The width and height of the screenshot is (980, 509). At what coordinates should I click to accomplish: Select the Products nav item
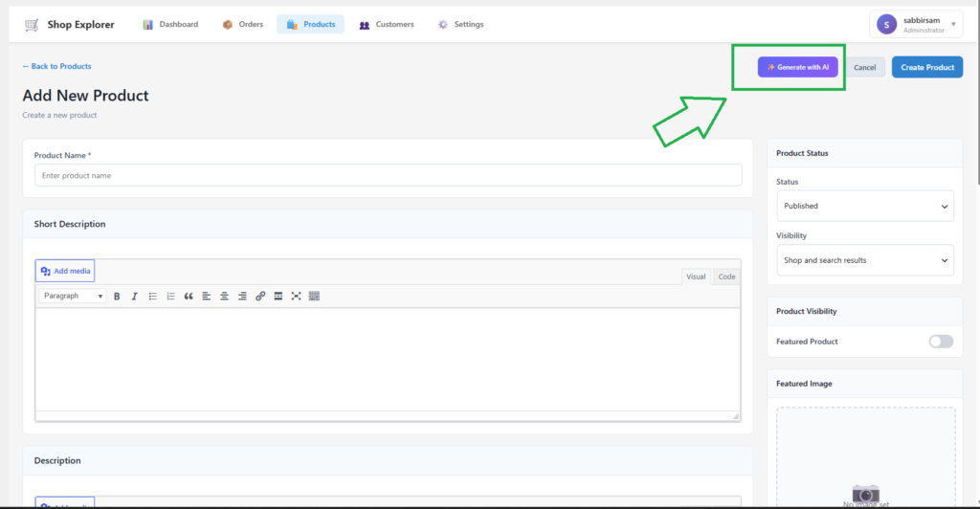pos(311,24)
